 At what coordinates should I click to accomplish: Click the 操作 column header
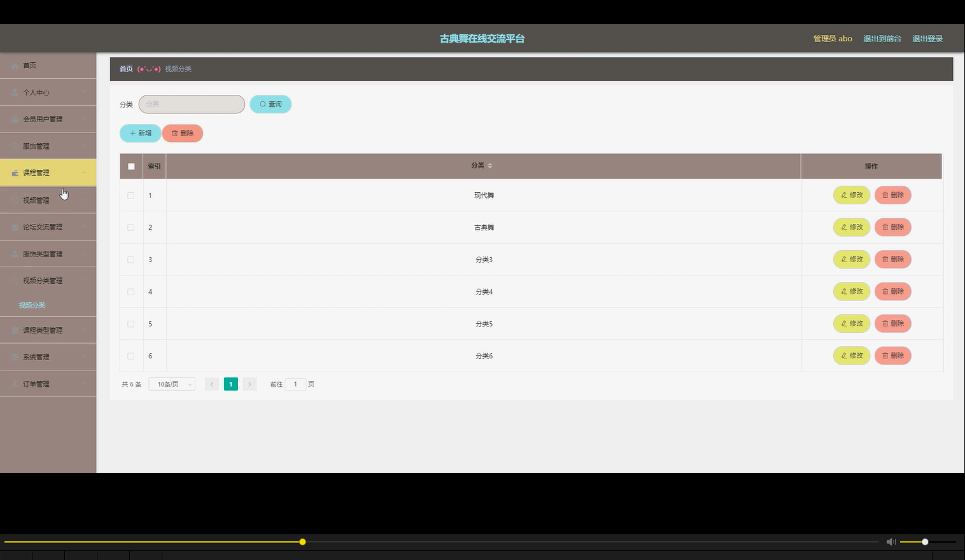coord(871,166)
